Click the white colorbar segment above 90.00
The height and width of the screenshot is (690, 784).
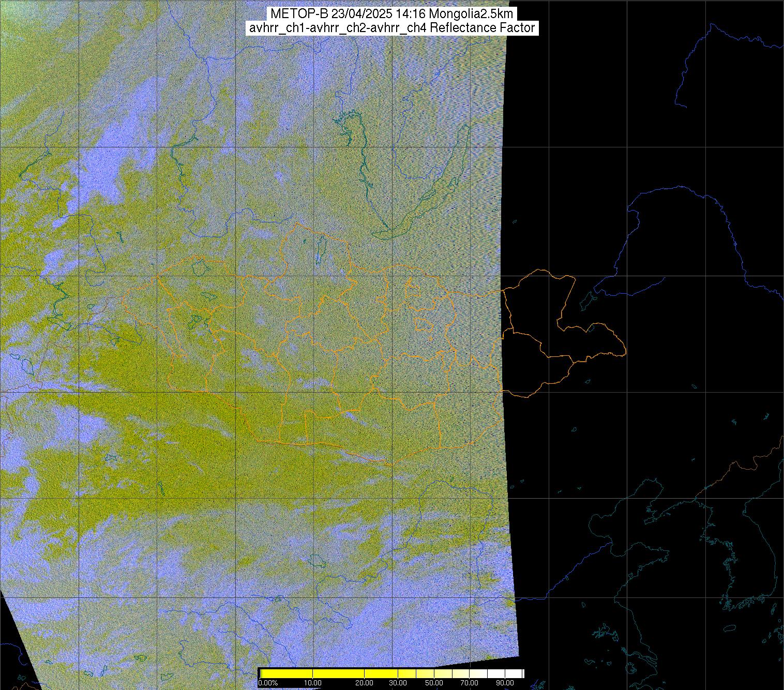[x=514, y=673]
